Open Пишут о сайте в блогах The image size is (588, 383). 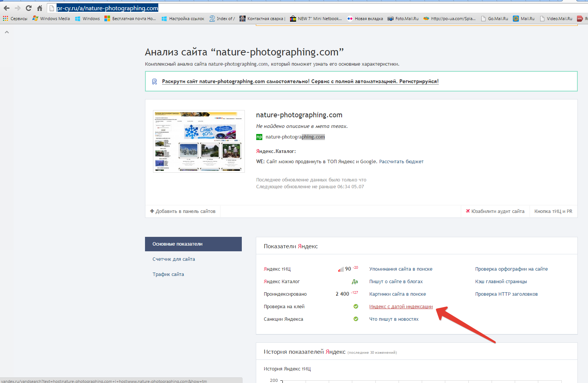pos(396,282)
